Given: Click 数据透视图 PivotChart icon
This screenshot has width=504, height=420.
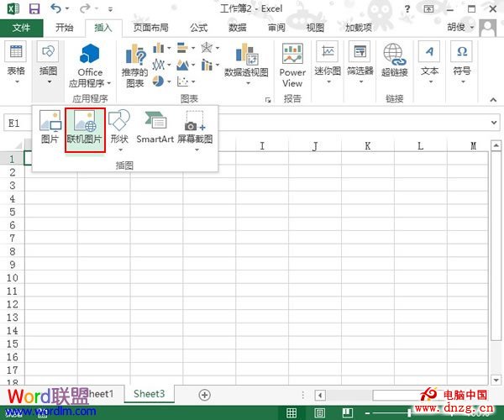Looking at the screenshot, I should (246, 54).
